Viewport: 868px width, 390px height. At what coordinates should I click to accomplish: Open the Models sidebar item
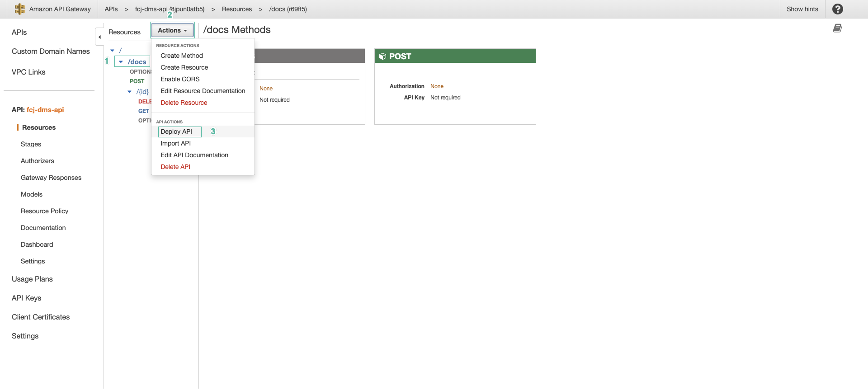point(32,194)
